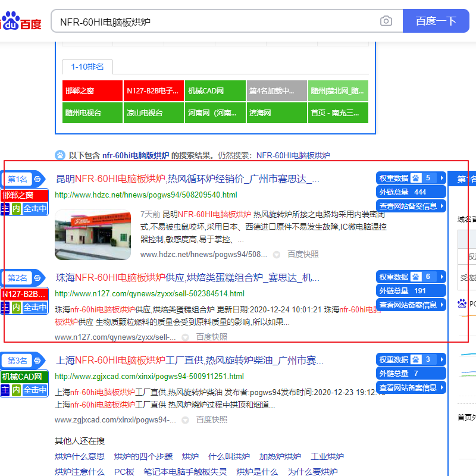Expand arrow on 权重数据 3 badge
Screen dimensions: 476x476
click(x=441, y=359)
